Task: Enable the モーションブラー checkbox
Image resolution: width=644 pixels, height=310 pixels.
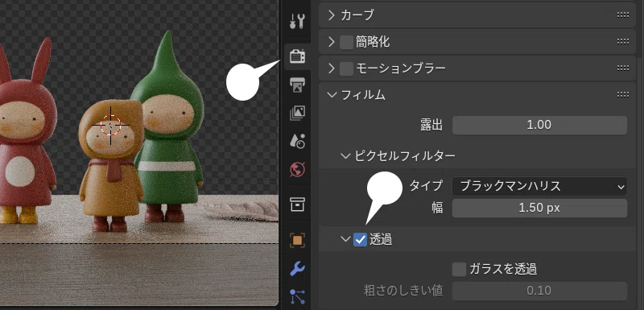Action: [x=347, y=68]
